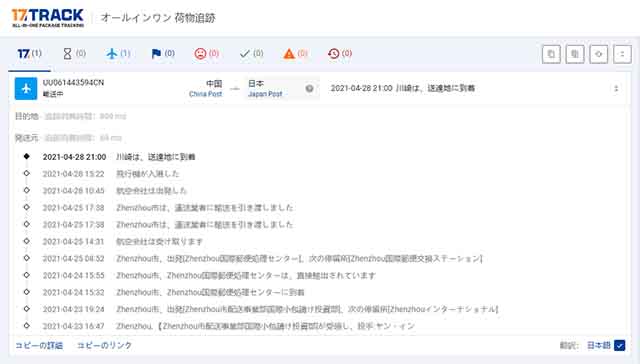Click tracking number UU061443594CN

coord(73,82)
